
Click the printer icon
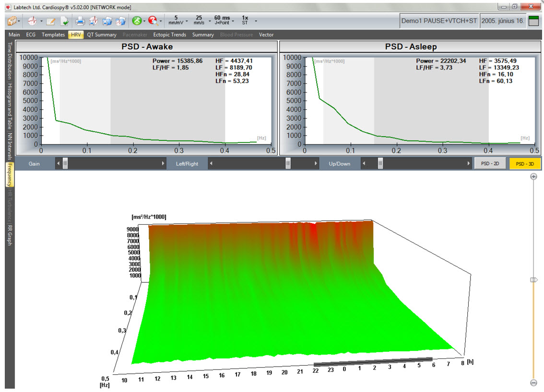(80, 21)
